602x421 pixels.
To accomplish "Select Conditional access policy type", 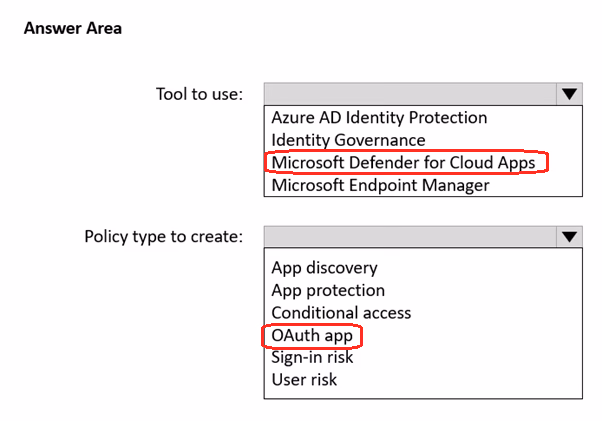I will (341, 313).
